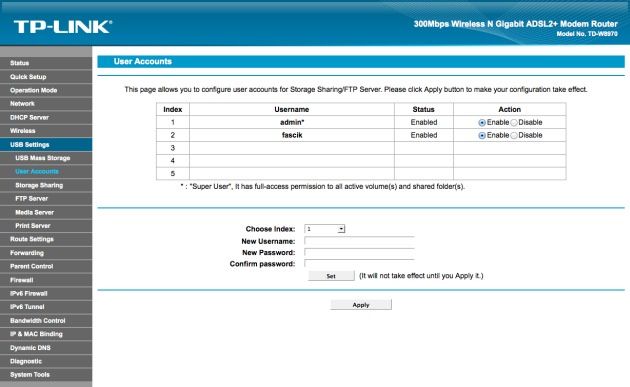Click Status 'Enabled' in admin row
Viewport: 630px width, 387px height.
pos(424,122)
